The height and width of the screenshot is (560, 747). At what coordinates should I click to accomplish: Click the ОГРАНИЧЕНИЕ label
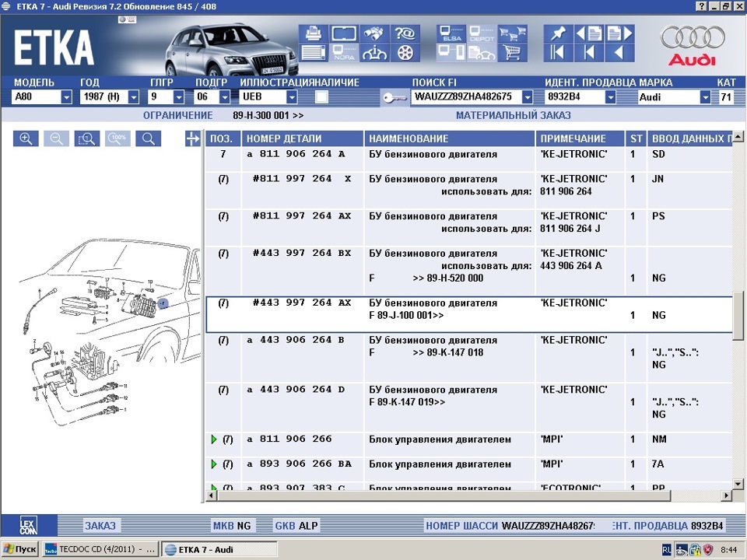click(x=177, y=115)
